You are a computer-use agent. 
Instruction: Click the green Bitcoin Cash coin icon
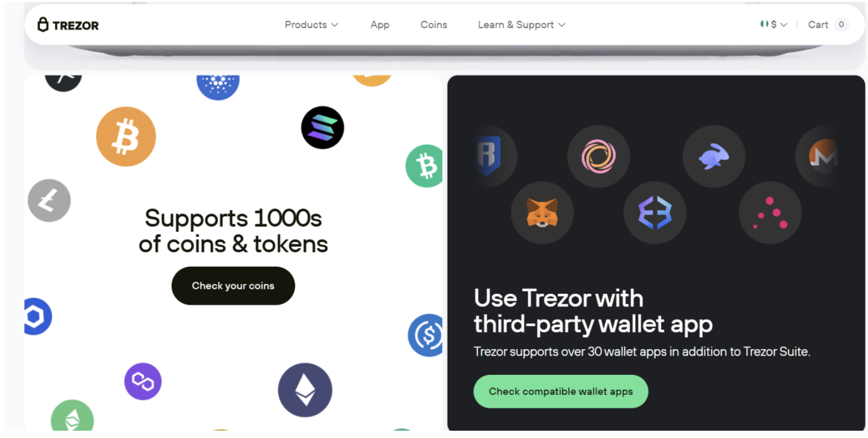tap(425, 166)
